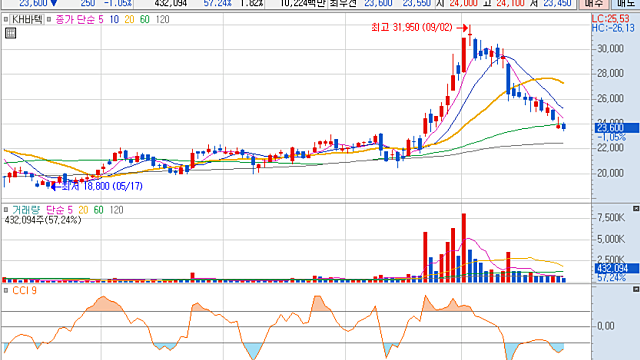Click the latest blue candle at the chart's end
The width and height of the screenshot is (640, 360).
click(x=564, y=126)
